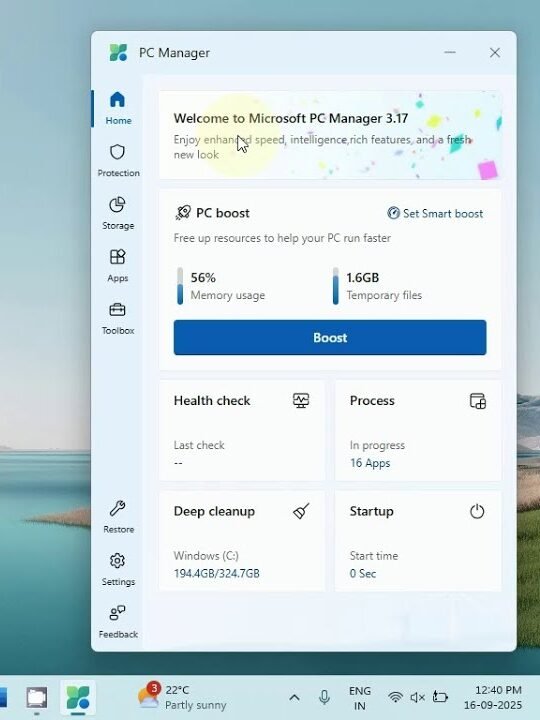
Task: Click the Startup power icon
Action: tap(477, 511)
